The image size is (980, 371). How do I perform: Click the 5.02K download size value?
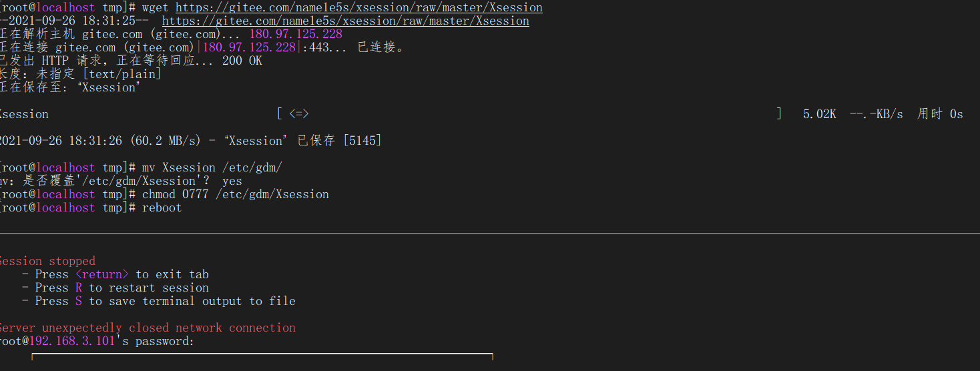[819, 114]
